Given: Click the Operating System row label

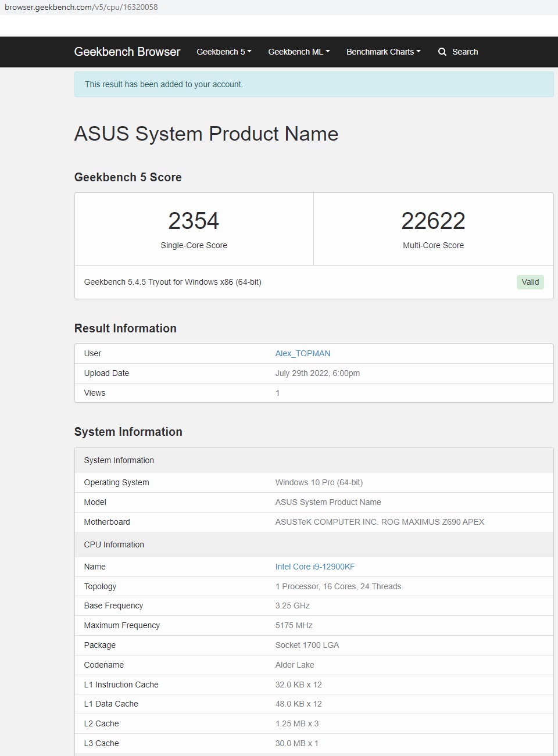Looking at the screenshot, I should click(x=116, y=482).
